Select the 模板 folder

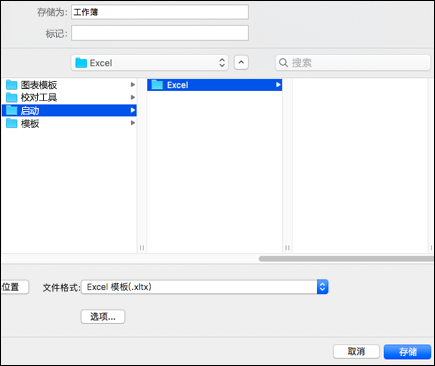(69, 123)
